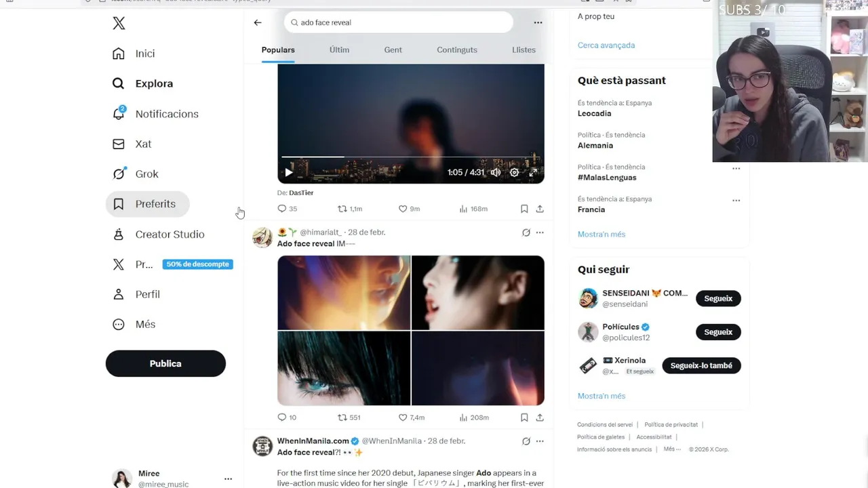Open video settings gear icon
Screen dimensions: 868x488
click(515, 172)
